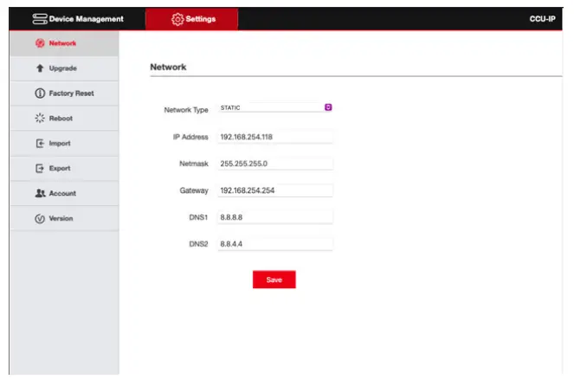Click the Account users icon

pos(41,193)
